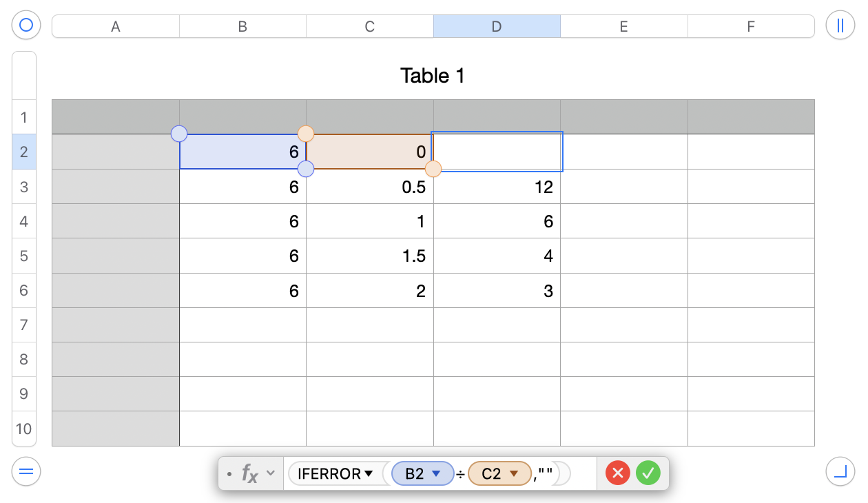Select column D header
The width and height of the screenshot is (868, 503).
tap(497, 27)
